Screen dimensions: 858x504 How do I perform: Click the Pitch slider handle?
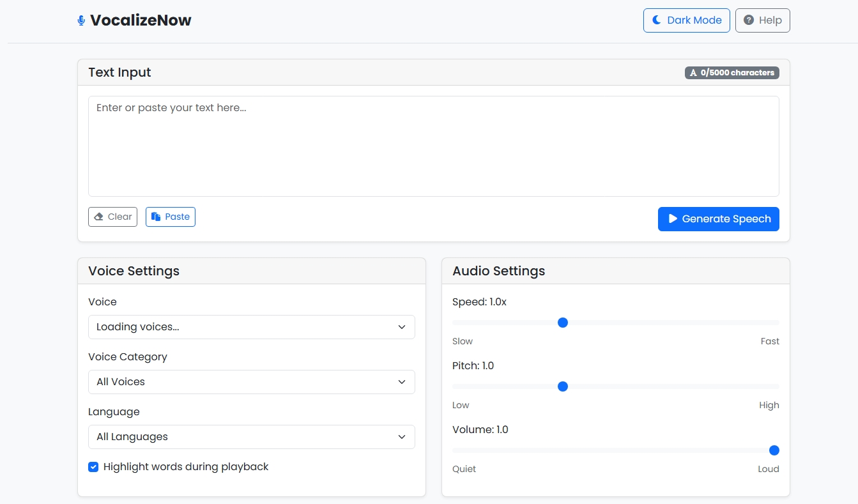pos(563,386)
